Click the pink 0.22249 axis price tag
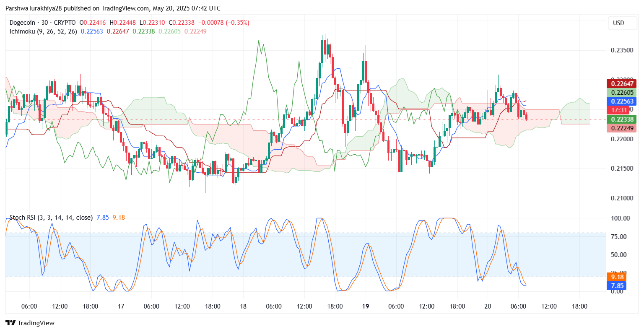 tap(622, 128)
